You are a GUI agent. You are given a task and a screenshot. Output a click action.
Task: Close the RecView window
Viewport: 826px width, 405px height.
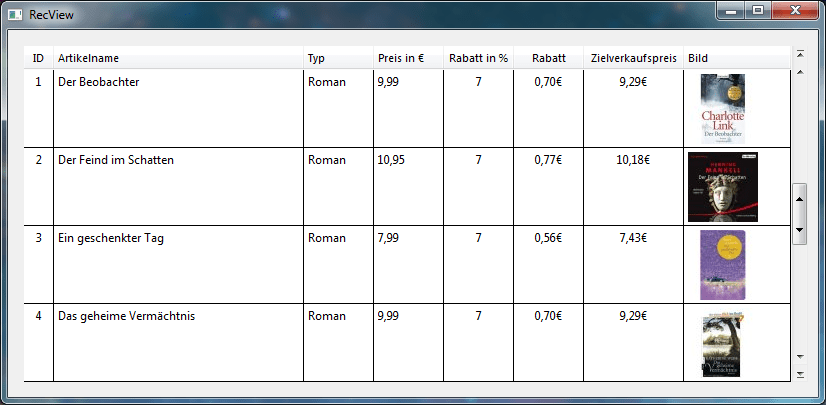796,10
